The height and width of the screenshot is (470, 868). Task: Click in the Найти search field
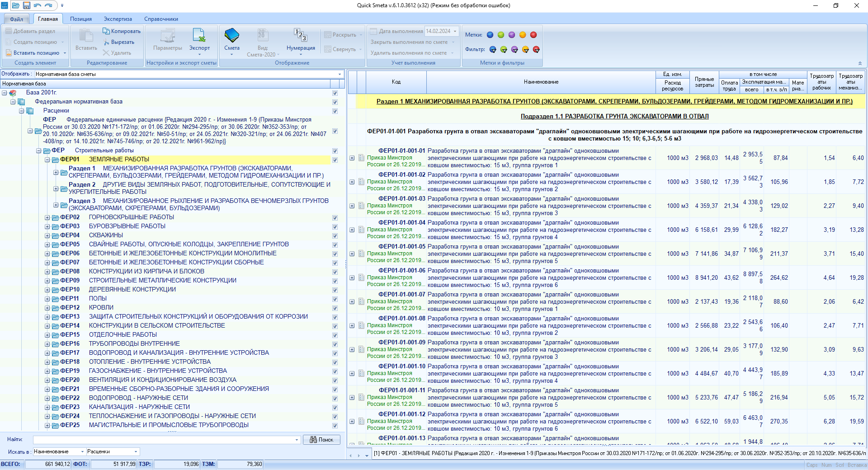pyautogui.click(x=164, y=440)
